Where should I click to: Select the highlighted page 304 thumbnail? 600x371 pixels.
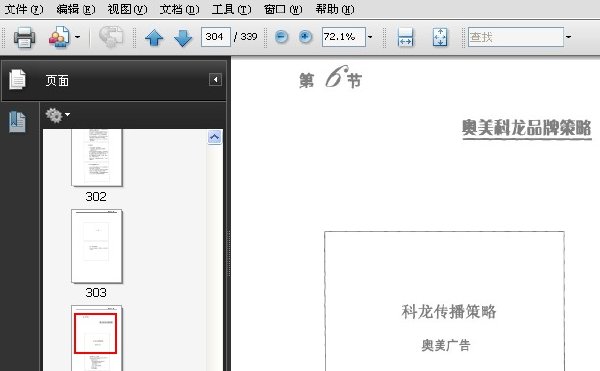(x=97, y=338)
